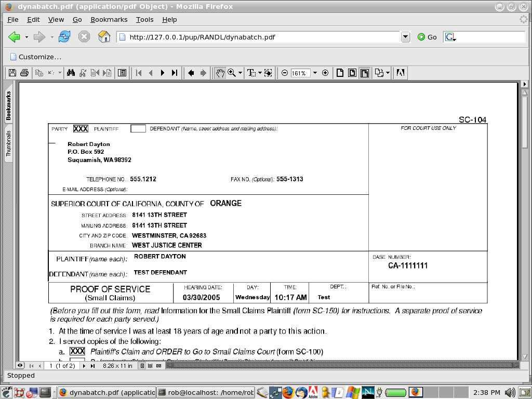This screenshot has width=532, height=399.
Task: Open Search with the binoculars icon
Action: [72, 73]
